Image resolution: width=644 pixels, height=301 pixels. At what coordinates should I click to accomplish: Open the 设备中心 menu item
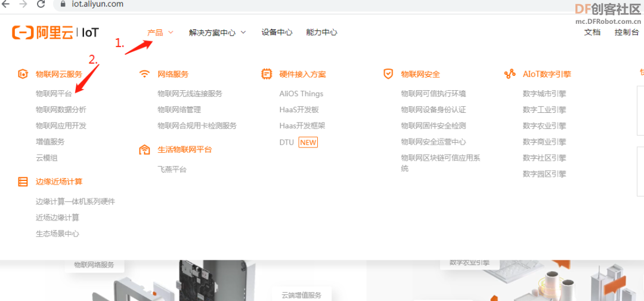(x=277, y=32)
